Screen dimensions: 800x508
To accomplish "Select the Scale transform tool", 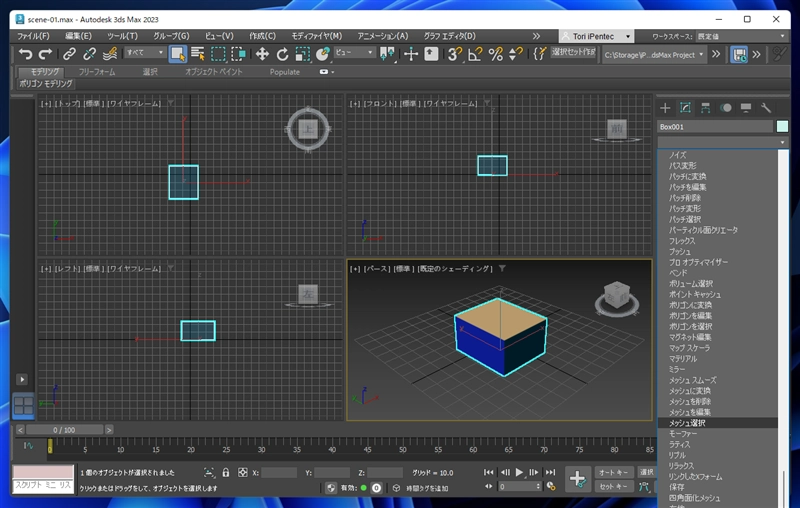I will (303, 54).
